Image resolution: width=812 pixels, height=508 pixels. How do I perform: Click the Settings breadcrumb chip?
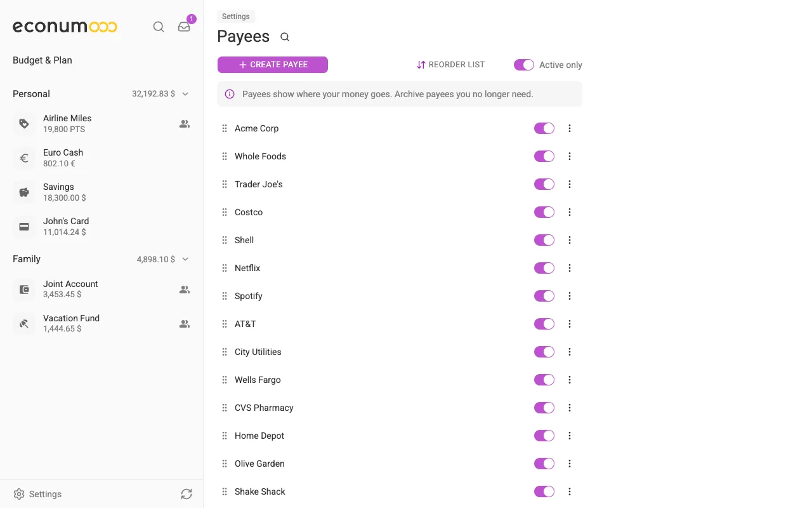coord(236,17)
